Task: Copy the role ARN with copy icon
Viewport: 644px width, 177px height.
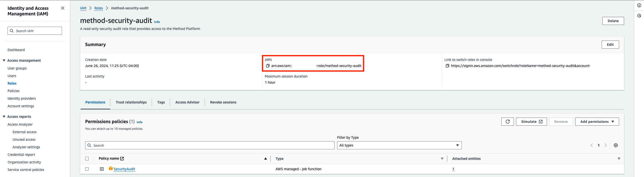Action: click(x=268, y=66)
